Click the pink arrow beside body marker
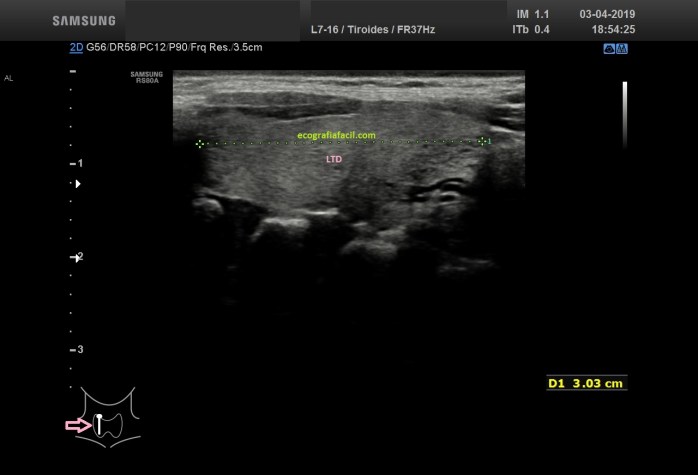Image resolution: width=698 pixels, height=475 pixels. 77,425
